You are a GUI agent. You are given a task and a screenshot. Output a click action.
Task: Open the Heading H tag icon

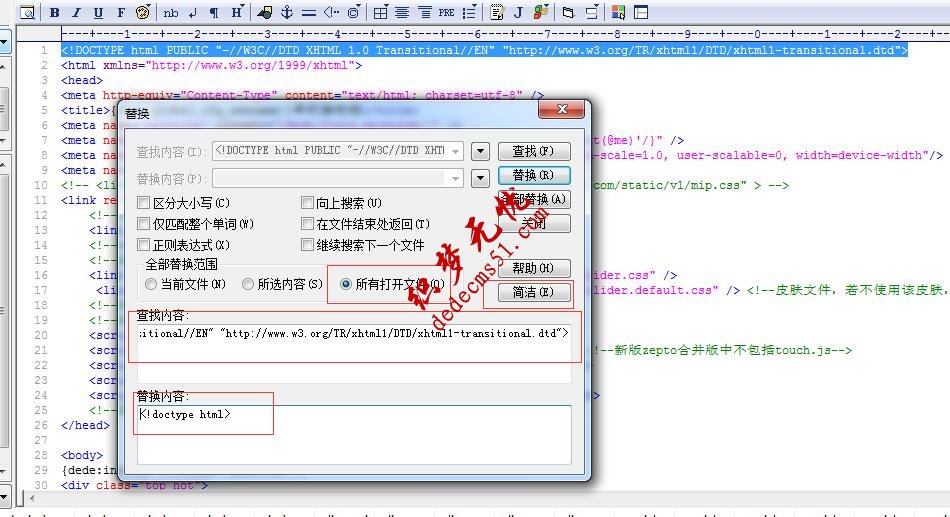(237, 12)
